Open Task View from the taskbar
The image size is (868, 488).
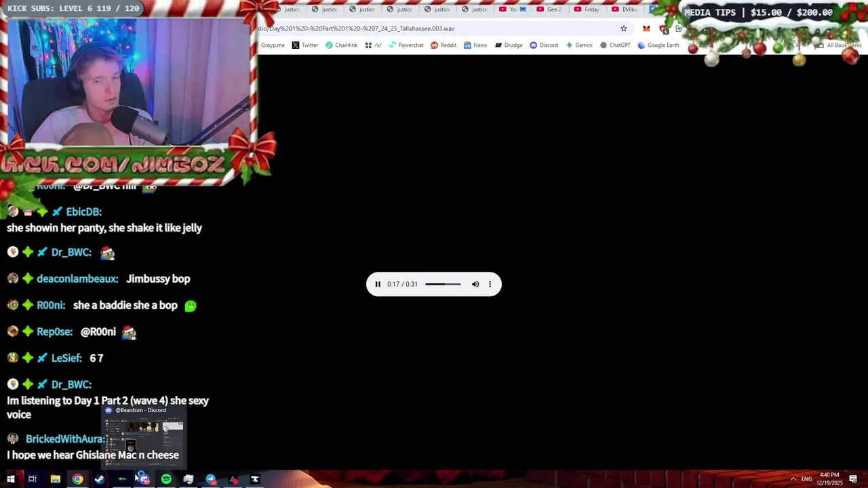coord(32,479)
